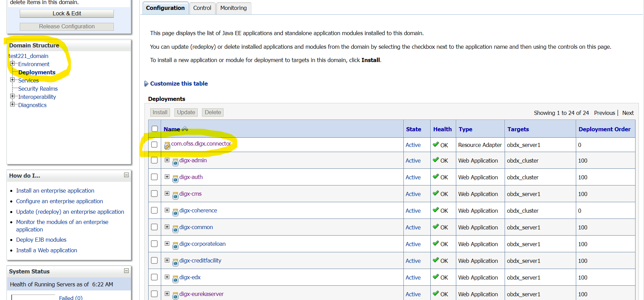Switch to the Configuration tab
Screen dimensions: 644x300
(165, 8)
